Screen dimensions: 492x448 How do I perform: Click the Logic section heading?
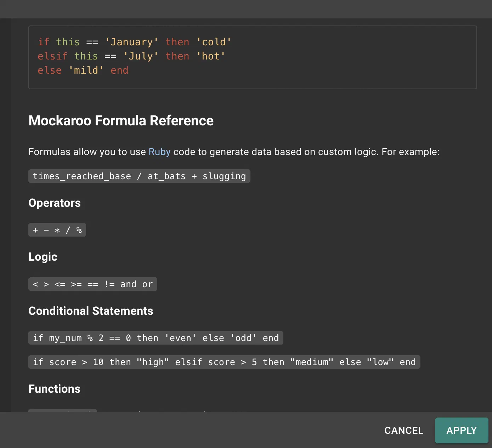pos(43,257)
